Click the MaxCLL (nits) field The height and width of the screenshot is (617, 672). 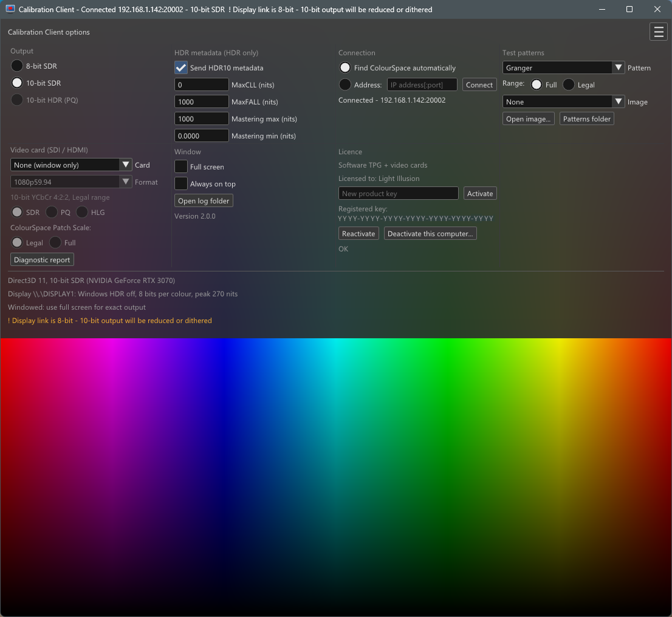202,84
